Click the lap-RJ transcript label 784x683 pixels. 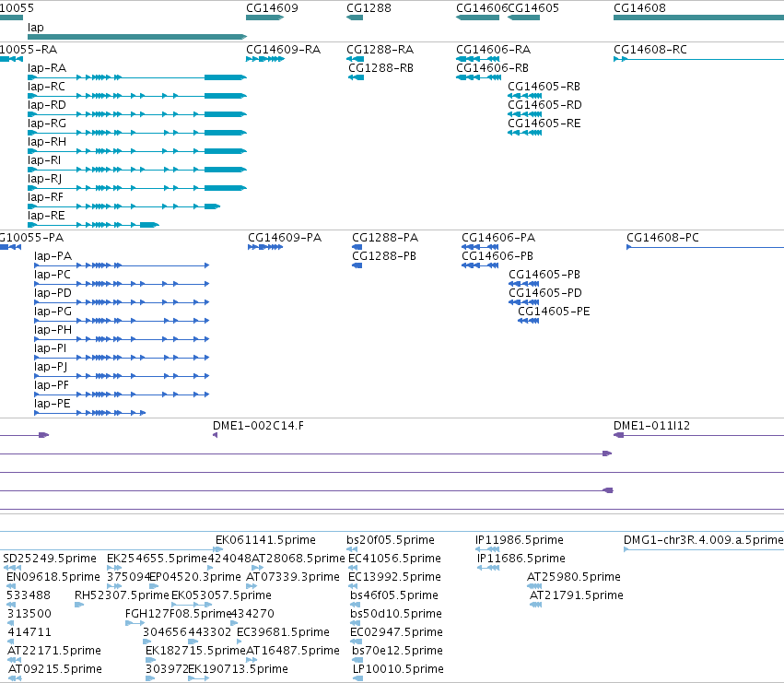click(44, 179)
